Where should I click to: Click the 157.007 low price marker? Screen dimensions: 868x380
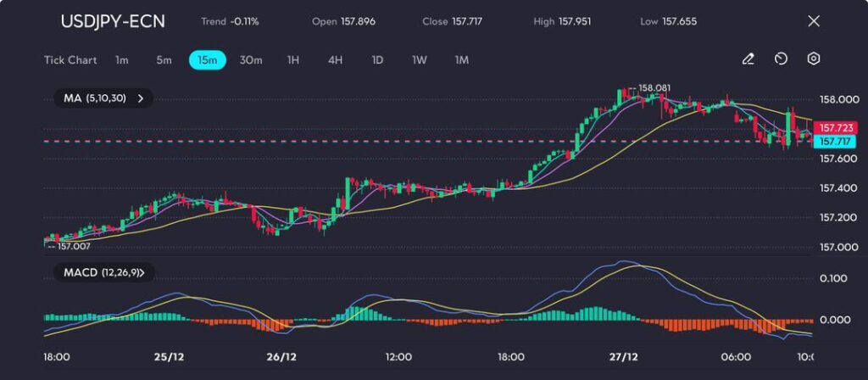[x=73, y=246]
